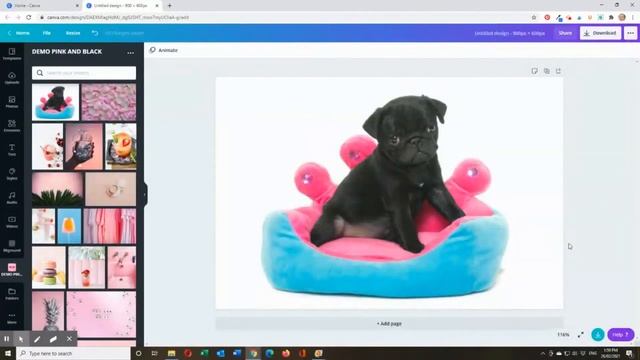Screen dimensions: 640x360
Task: Click the Untitled design title field
Action: [x=509, y=33]
